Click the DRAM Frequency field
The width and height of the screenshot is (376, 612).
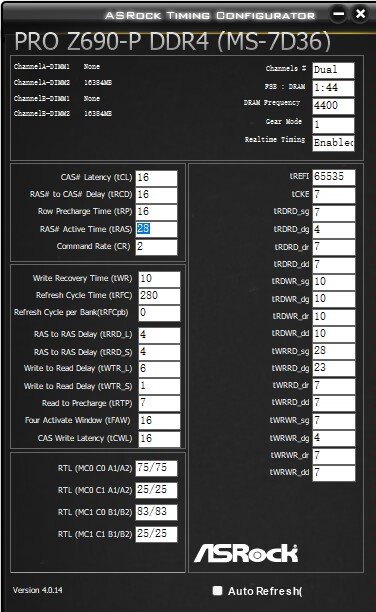coord(333,106)
